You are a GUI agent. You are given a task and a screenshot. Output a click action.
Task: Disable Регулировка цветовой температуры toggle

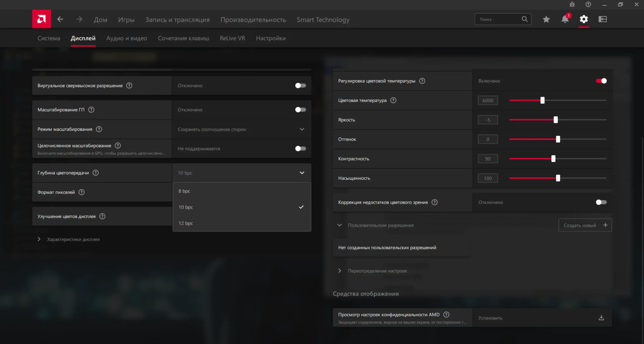pos(601,81)
